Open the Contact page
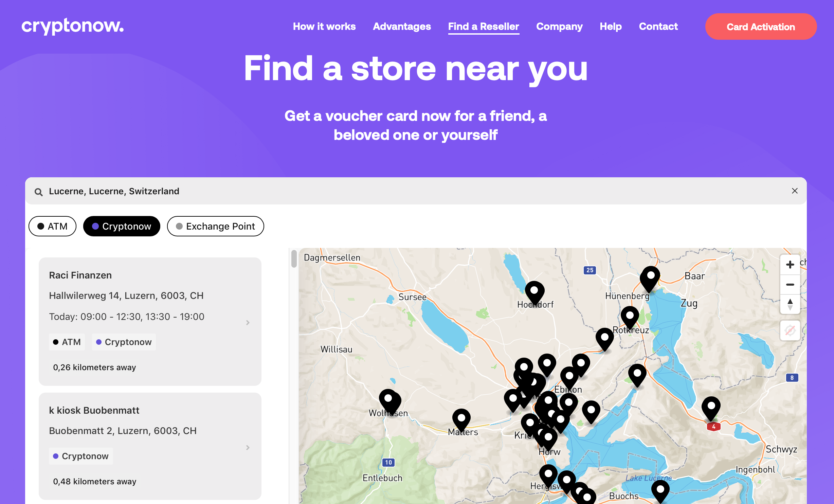 (x=658, y=26)
